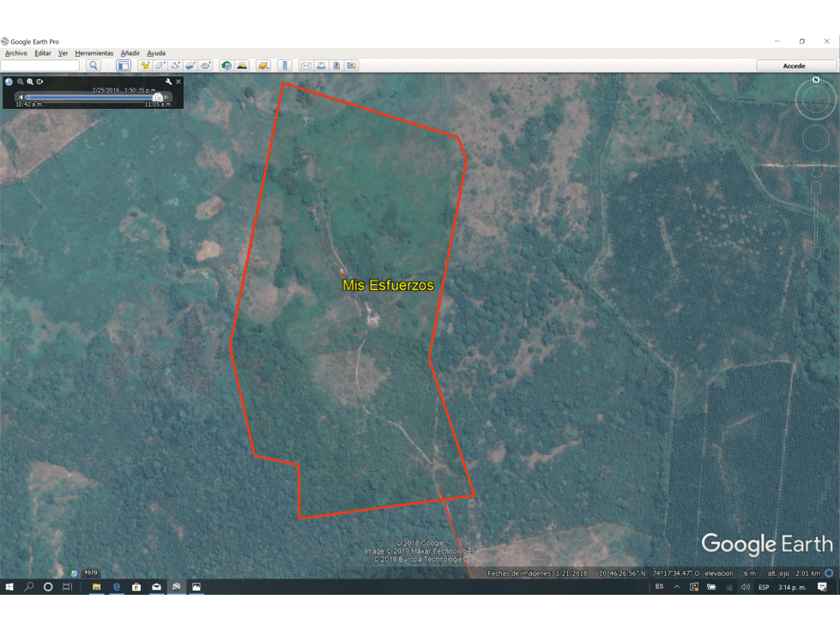The height and width of the screenshot is (630, 840).
Task: Click the Record a Tour icon
Action: (206, 65)
